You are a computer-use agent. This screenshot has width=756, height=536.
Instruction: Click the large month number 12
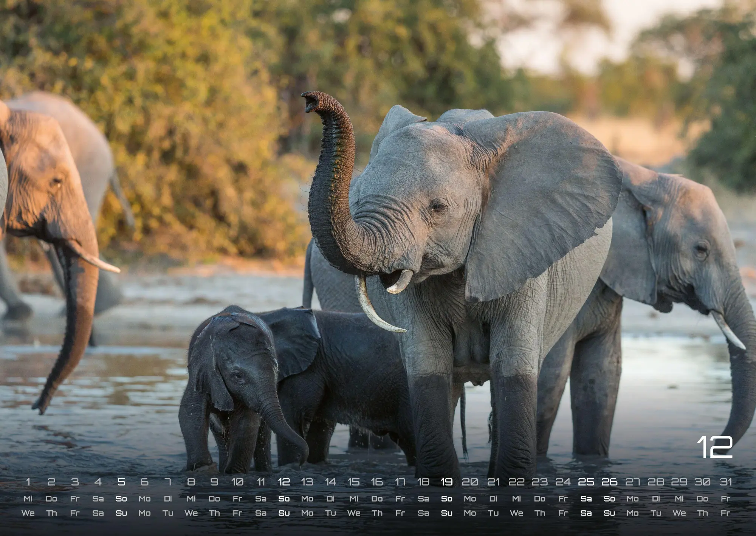click(x=715, y=447)
